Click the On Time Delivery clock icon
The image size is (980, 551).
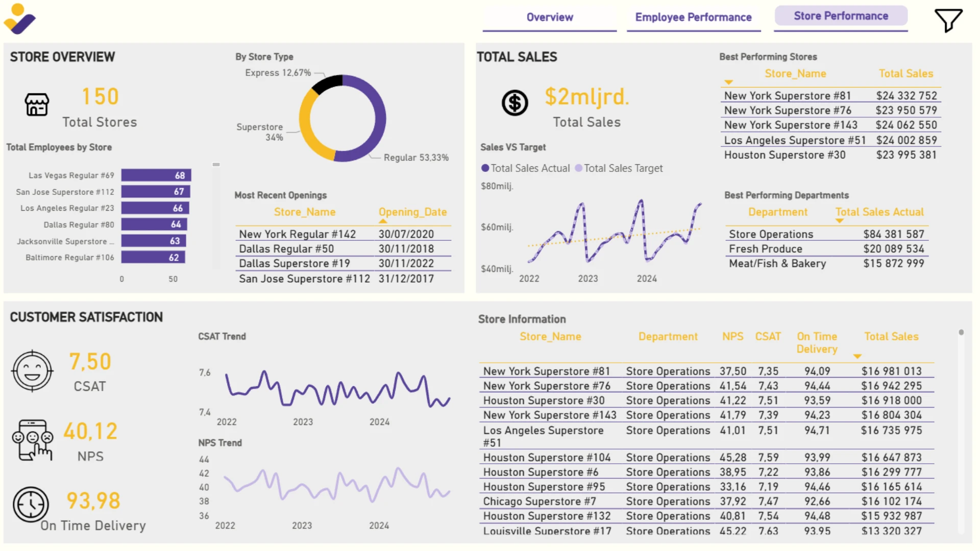pyautogui.click(x=31, y=505)
